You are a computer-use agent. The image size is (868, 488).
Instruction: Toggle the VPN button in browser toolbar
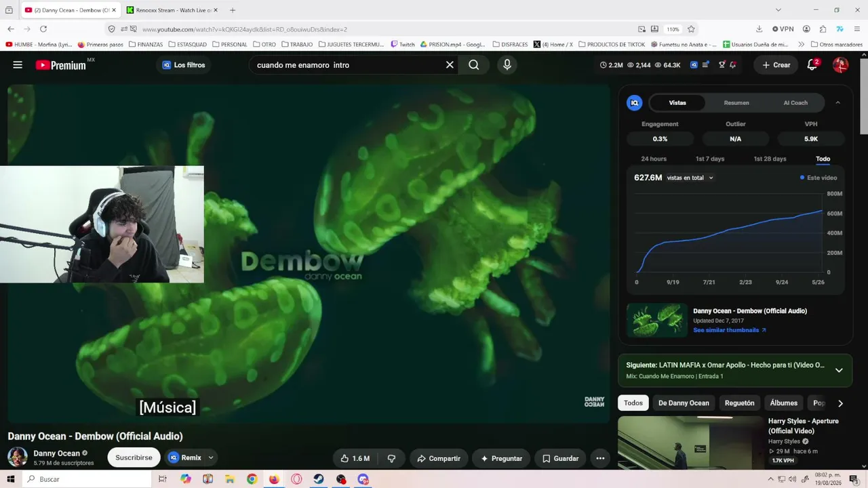783,29
